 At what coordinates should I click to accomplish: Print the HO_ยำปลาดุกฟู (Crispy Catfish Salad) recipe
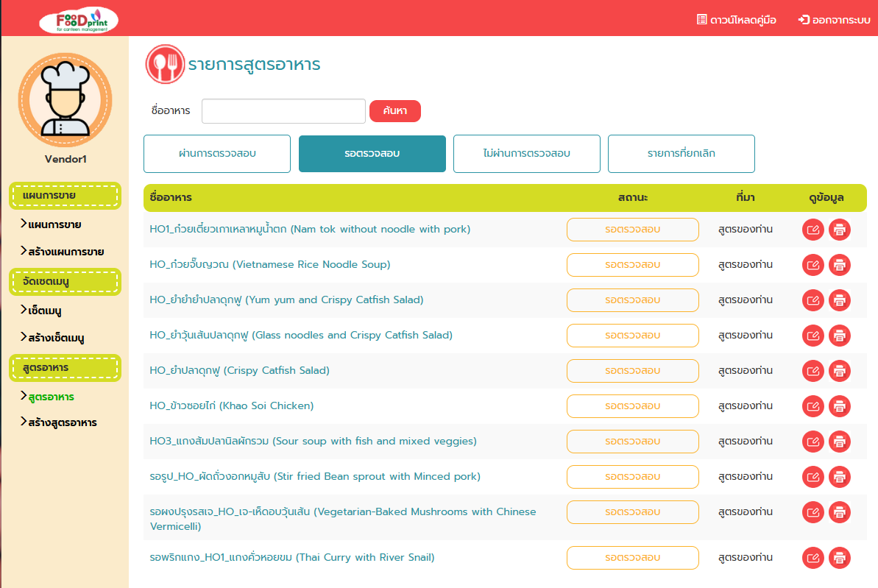(840, 371)
